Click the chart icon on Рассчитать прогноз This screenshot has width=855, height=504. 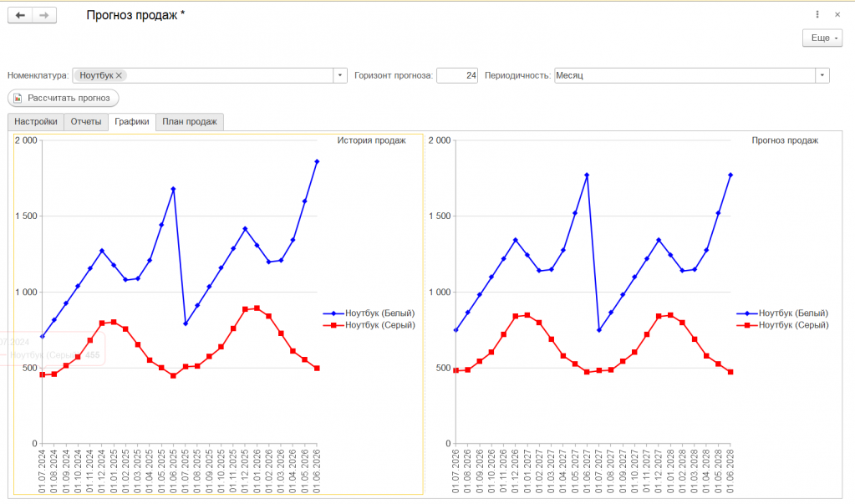(x=18, y=98)
